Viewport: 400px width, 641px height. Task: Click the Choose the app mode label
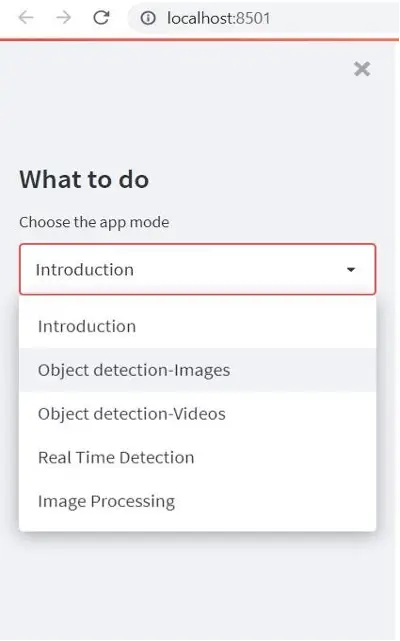tap(94, 222)
